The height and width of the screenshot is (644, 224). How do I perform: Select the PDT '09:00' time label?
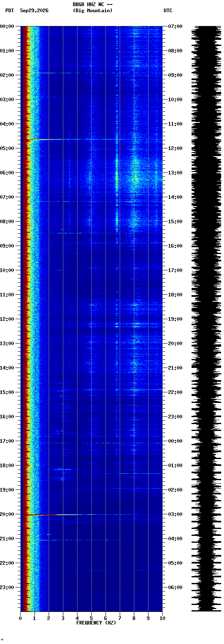[7, 246]
